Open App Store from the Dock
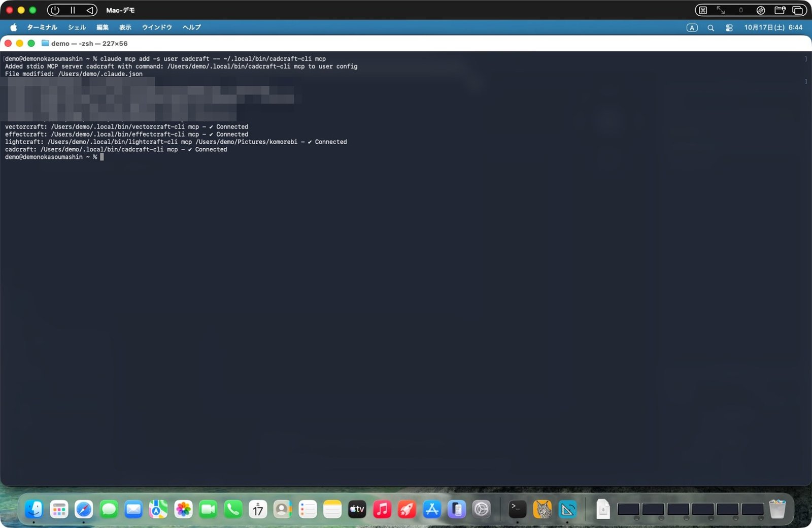812x528 pixels. pos(432,509)
